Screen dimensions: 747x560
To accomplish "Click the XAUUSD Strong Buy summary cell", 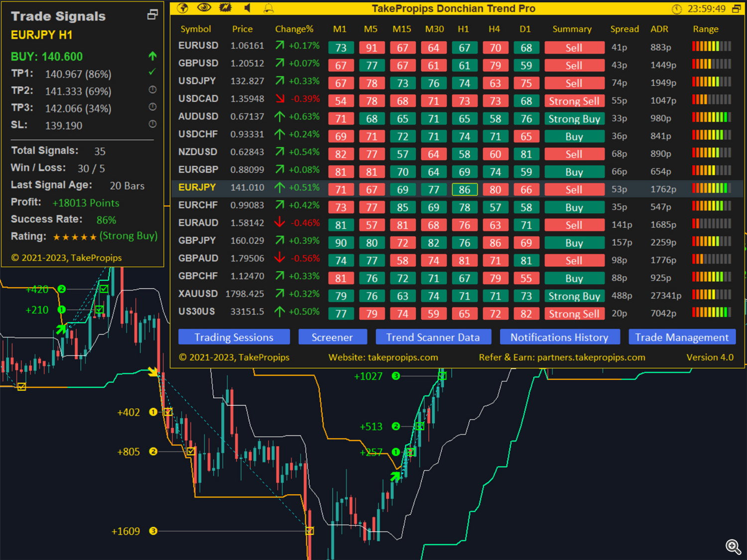I will coord(574,296).
